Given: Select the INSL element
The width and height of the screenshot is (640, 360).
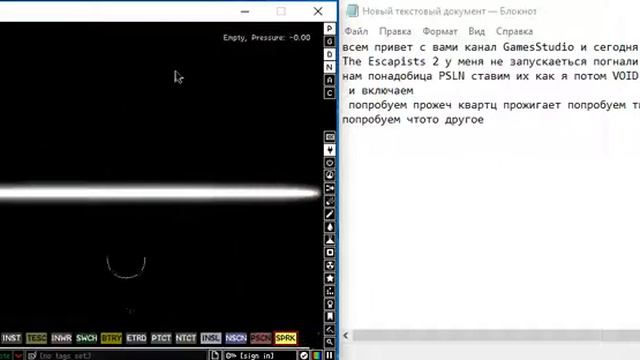Looking at the screenshot, I should point(211,338).
